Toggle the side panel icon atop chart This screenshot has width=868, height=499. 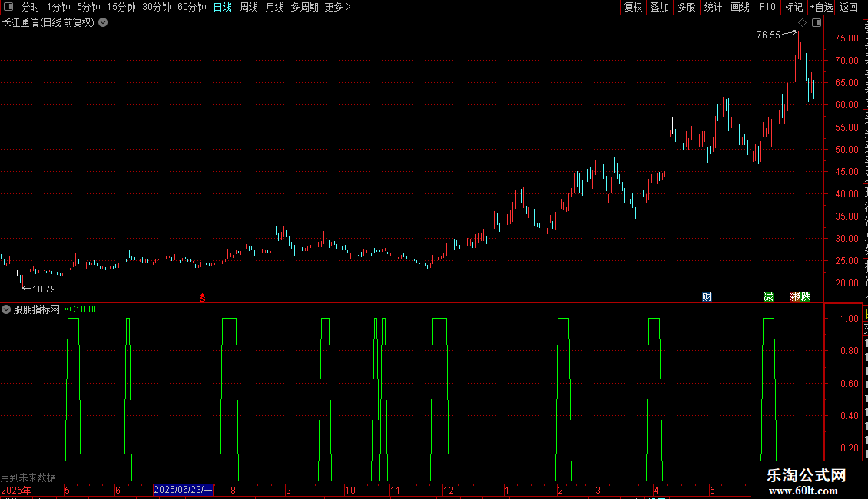(817, 23)
